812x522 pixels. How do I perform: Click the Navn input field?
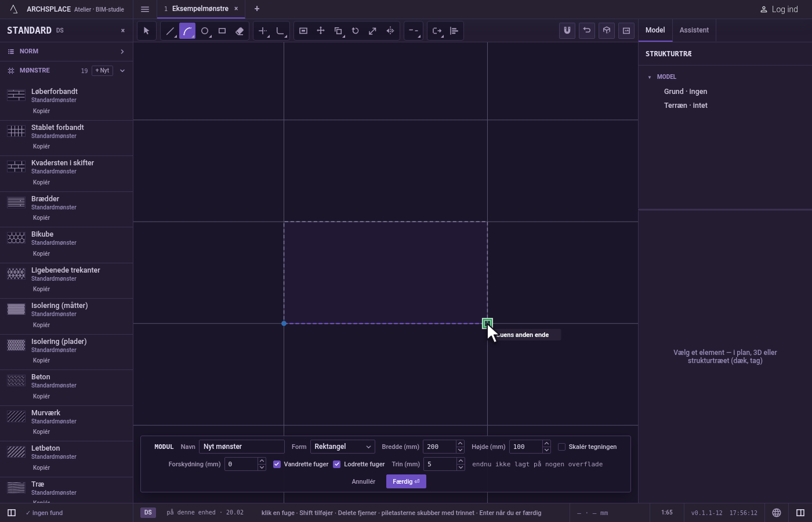[x=242, y=447]
